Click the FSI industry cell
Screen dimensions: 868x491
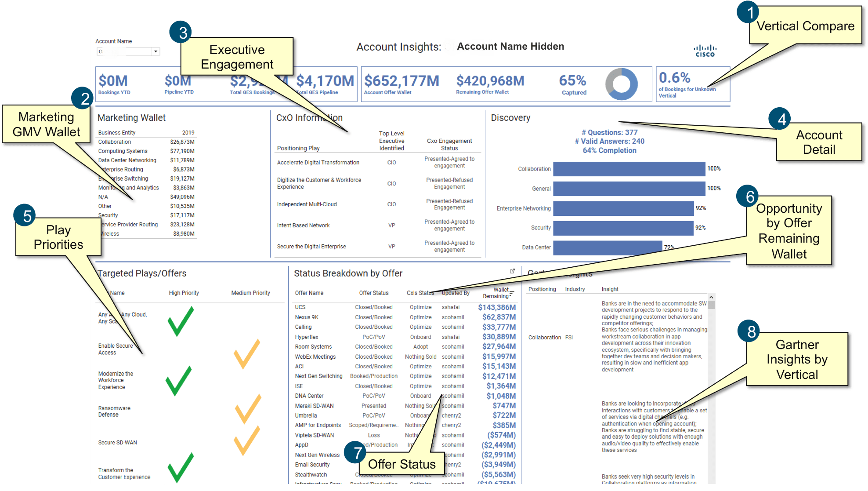pyautogui.click(x=569, y=338)
